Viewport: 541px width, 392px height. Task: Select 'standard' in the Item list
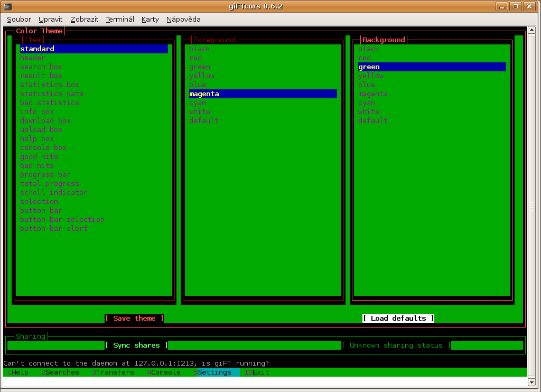pyautogui.click(x=94, y=49)
